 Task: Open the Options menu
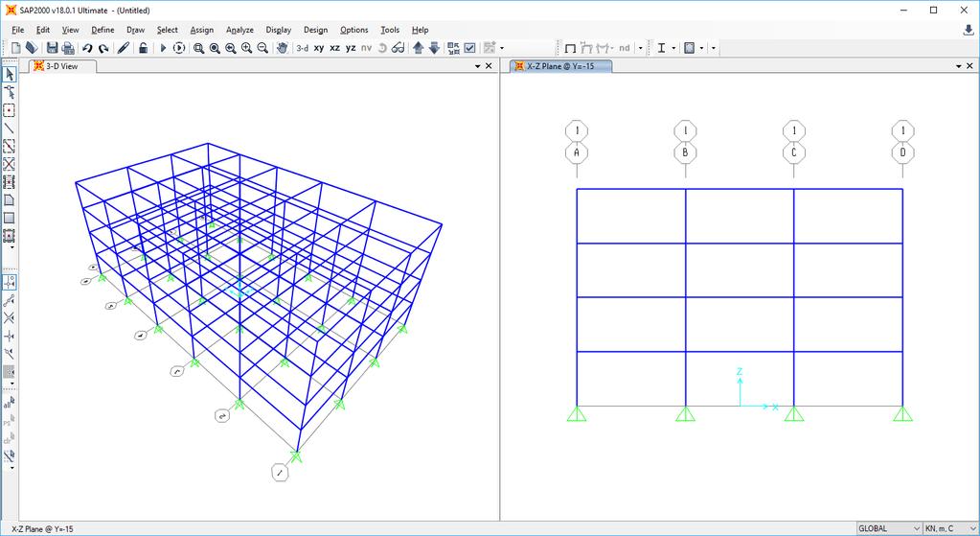tap(353, 30)
